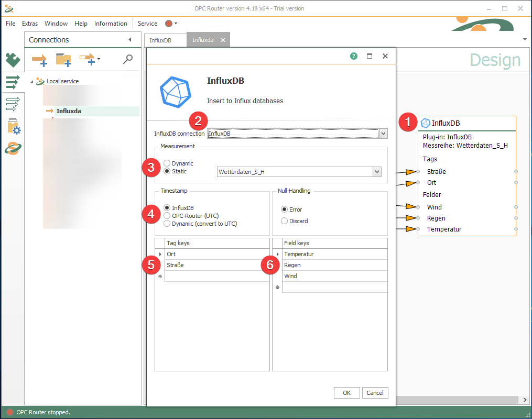Screen dimensions: 532x419
Task: Click the OK button
Action: point(346,393)
